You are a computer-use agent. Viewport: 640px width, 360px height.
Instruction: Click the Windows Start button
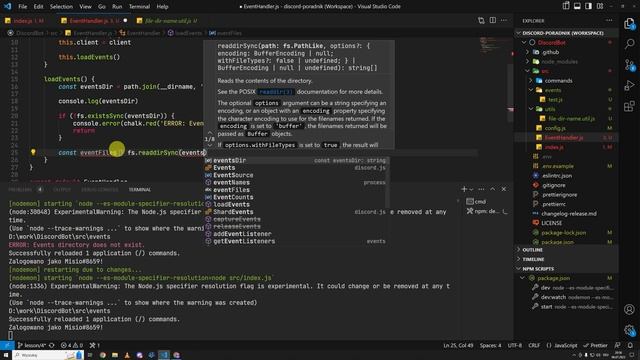[6, 355]
